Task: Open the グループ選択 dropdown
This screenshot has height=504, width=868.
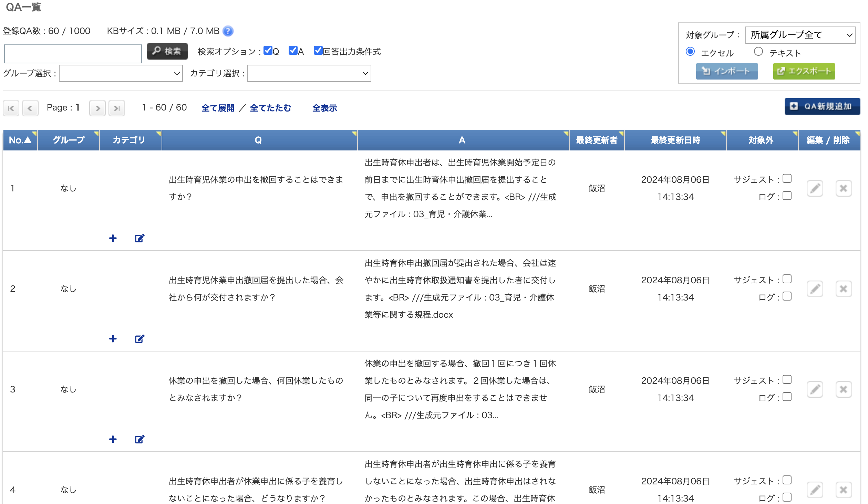Action: tap(121, 73)
